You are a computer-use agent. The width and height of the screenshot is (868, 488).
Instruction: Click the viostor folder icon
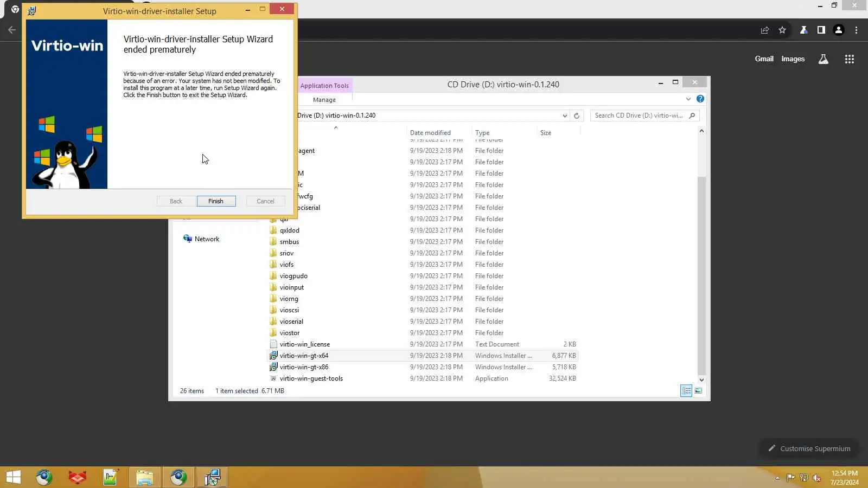pyautogui.click(x=273, y=333)
